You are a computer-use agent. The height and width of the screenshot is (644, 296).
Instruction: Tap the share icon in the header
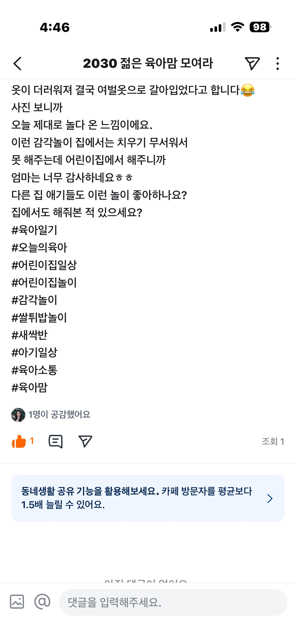click(x=252, y=64)
